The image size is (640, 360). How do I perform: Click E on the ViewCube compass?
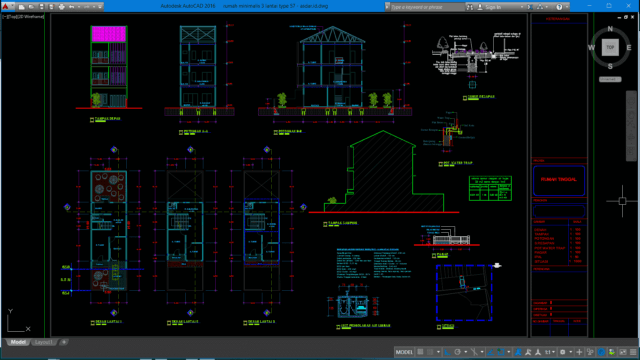click(629, 48)
